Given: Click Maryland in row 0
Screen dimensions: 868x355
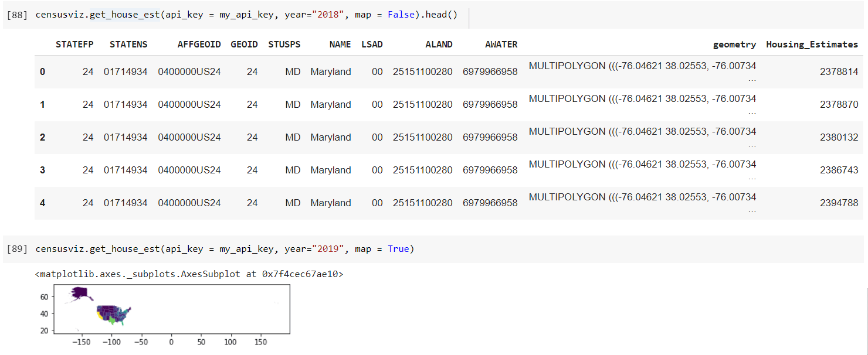Looking at the screenshot, I should point(331,71).
